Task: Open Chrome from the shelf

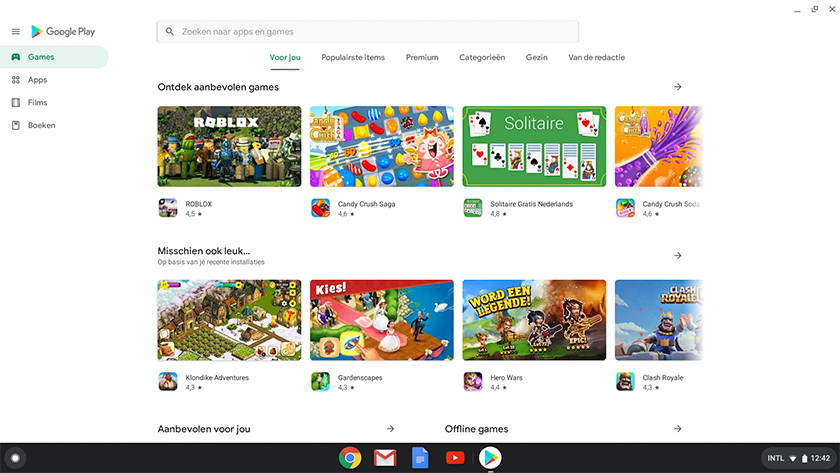Action: [x=349, y=458]
